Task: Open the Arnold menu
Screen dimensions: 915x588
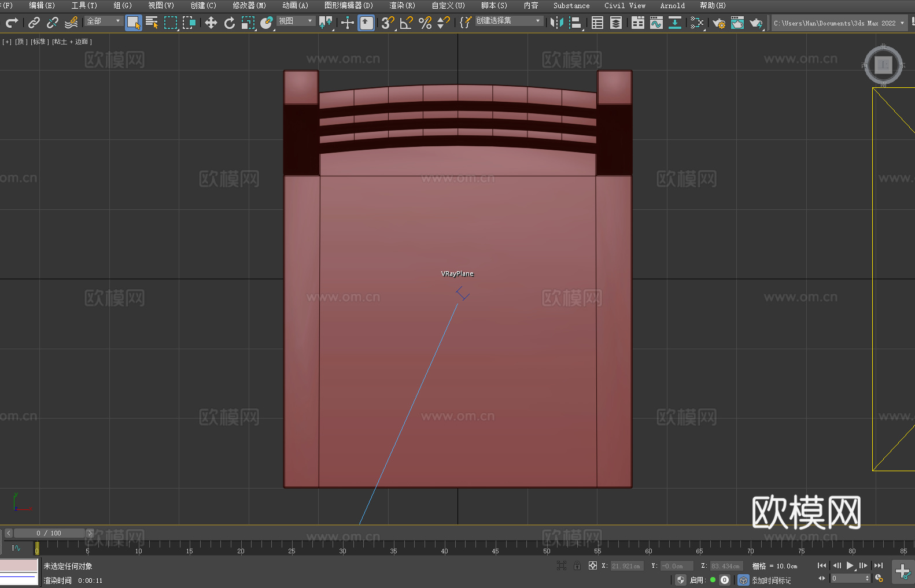Action: 672,5
